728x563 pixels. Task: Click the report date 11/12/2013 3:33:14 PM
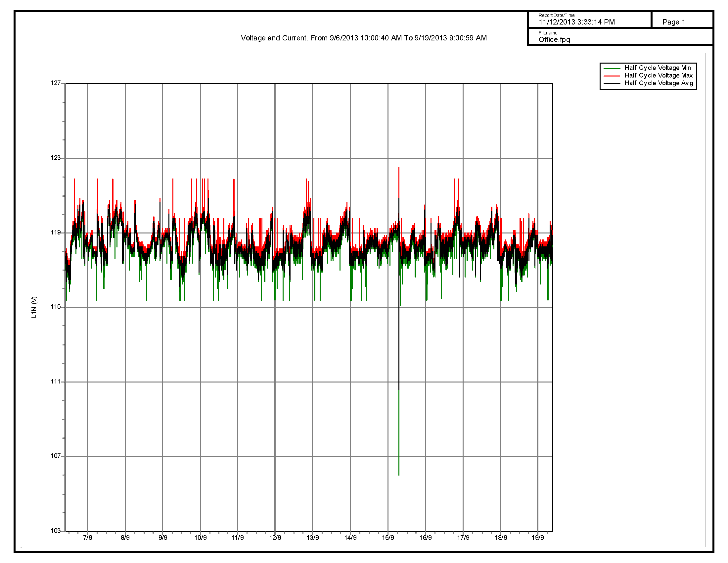pos(577,22)
